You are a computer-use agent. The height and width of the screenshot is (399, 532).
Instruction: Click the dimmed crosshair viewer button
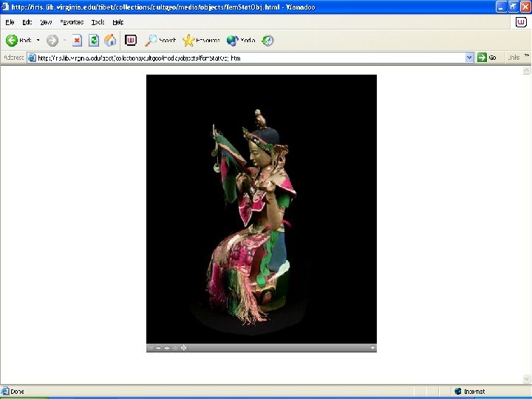(175, 348)
